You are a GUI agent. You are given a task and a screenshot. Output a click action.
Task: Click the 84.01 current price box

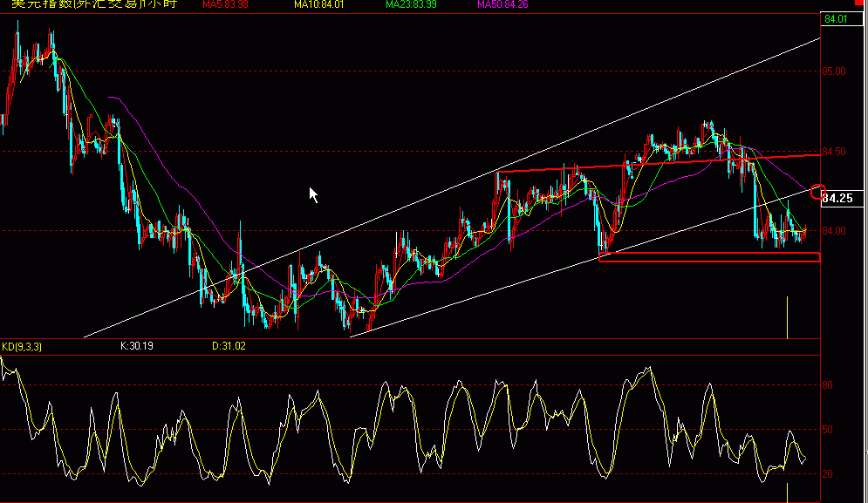pyautogui.click(x=841, y=19)
